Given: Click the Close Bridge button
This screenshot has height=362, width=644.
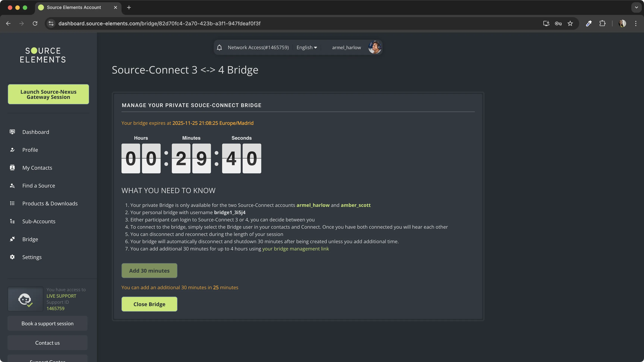Looking at the screenshot, I should pos(149,304).
